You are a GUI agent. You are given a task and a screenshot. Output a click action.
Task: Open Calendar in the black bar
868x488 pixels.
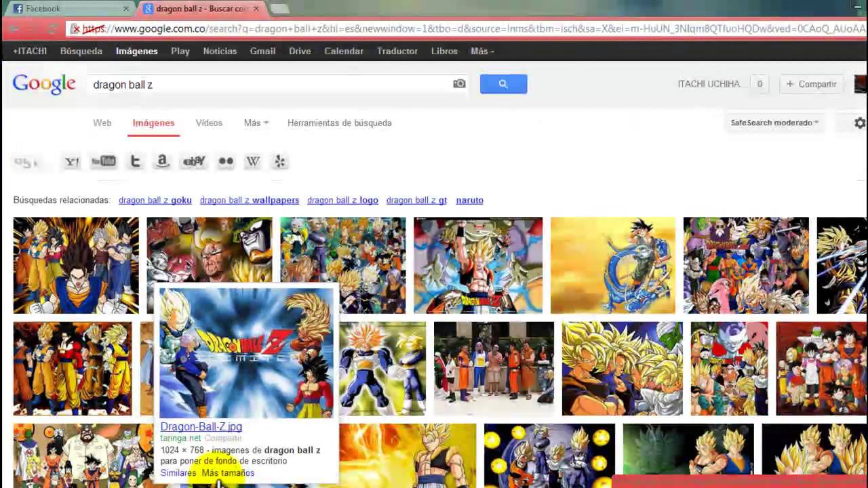[x=344, y=51]
